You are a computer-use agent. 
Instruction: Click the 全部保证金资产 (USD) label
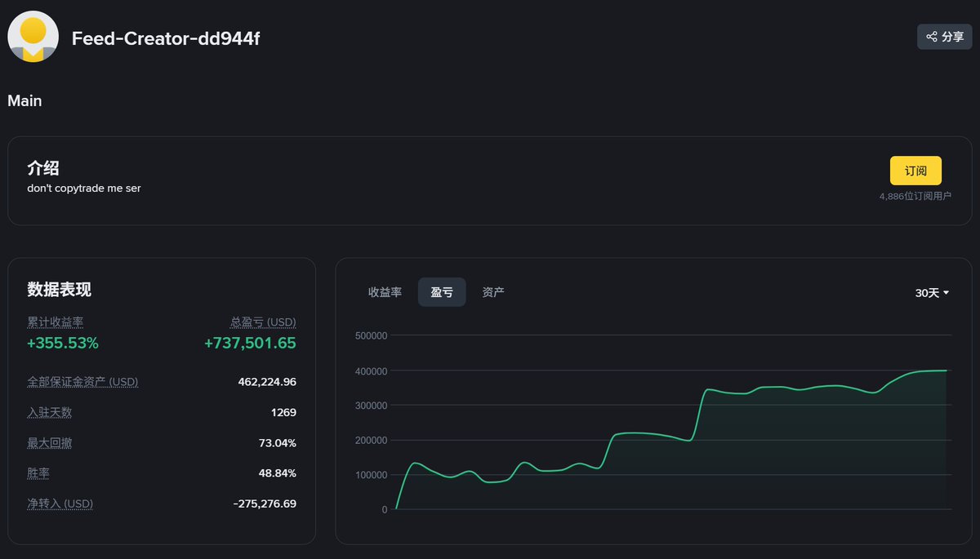point(82,382)
